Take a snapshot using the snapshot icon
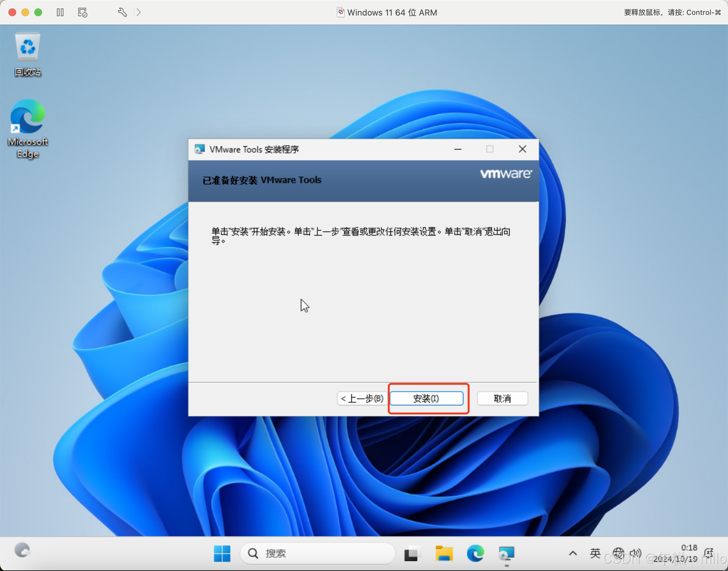The height and width of the screenshot is (571, 728). tap(82, 12)
